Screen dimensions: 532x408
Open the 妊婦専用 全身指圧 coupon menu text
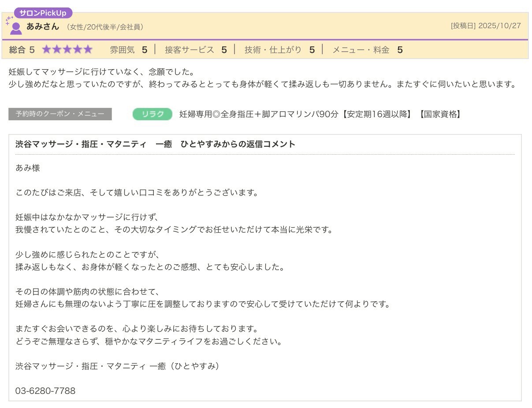tap(320, 115)
